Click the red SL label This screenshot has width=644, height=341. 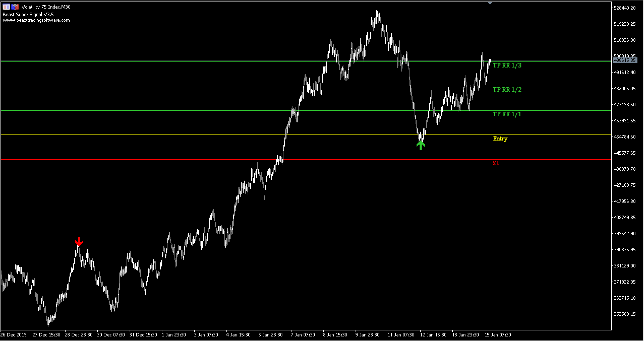496,163
